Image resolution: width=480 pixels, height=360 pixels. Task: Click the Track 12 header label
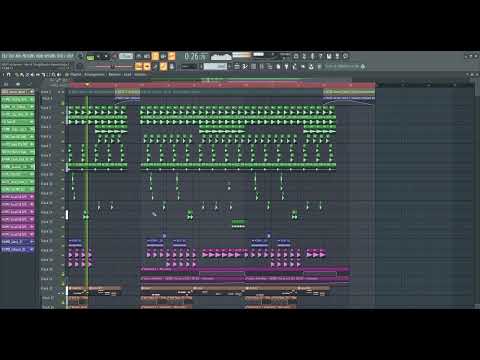[x=47, y=193]
